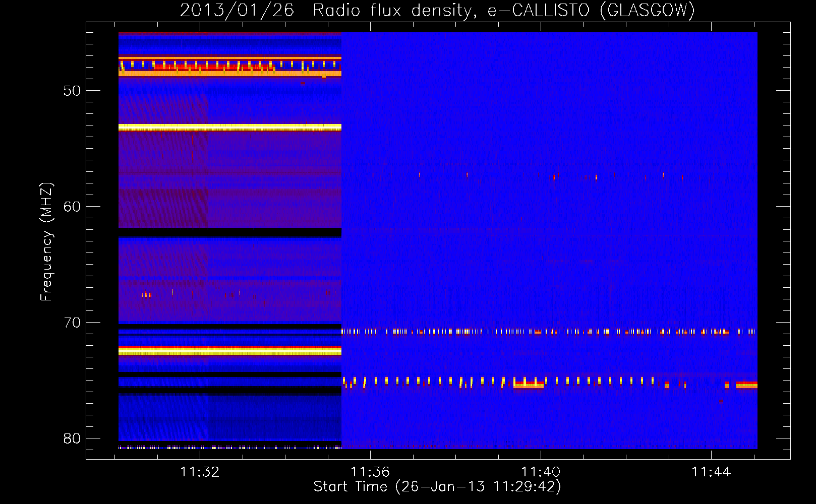The height and width of the screenshot is (504, 816).
Task: Click the bright yellow band near 53 MHz
Action: pyautogui.click(x=230, y=127)
